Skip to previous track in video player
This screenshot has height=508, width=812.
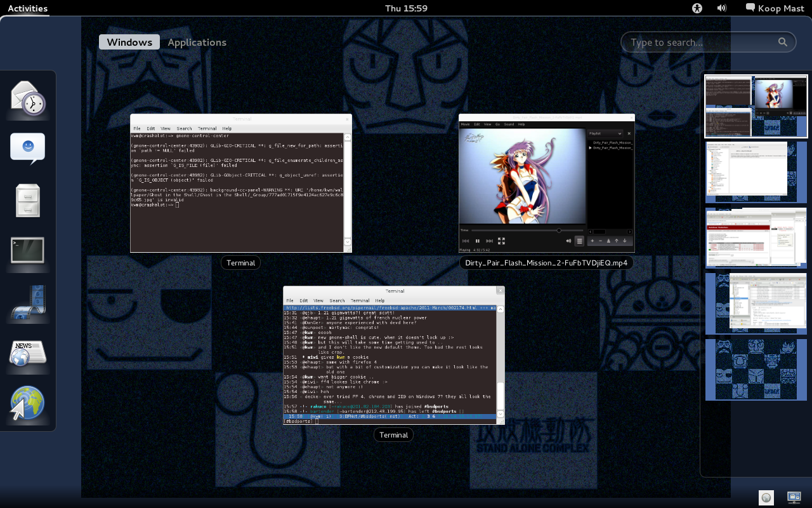click(x=466, y=241)
